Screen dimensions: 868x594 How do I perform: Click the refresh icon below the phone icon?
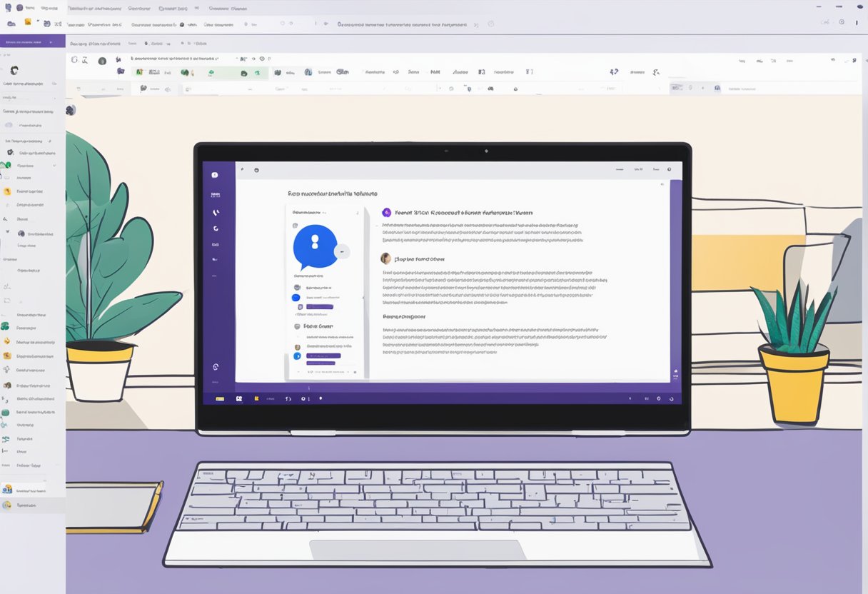pyautogui.click(x=215, y=228)
